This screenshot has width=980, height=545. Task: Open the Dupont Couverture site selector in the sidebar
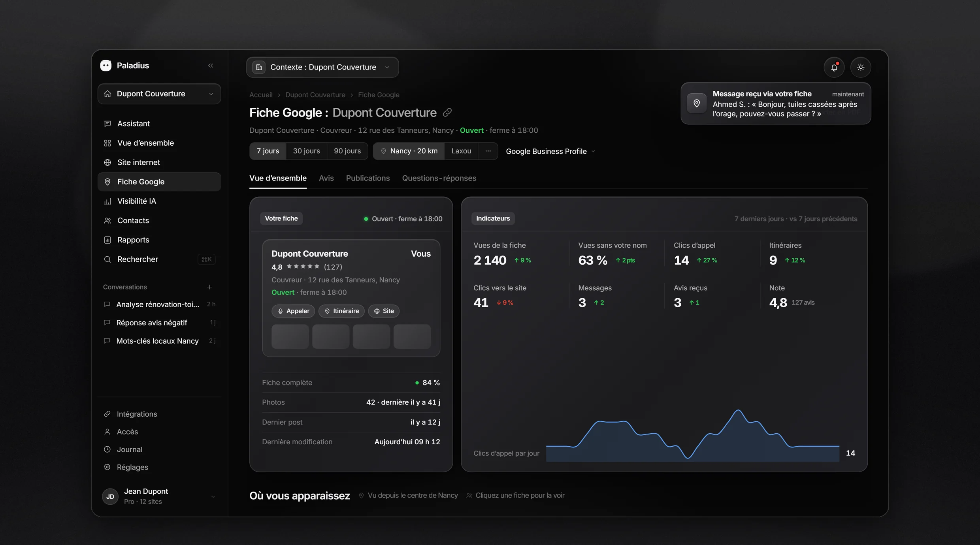coord(159,94)
